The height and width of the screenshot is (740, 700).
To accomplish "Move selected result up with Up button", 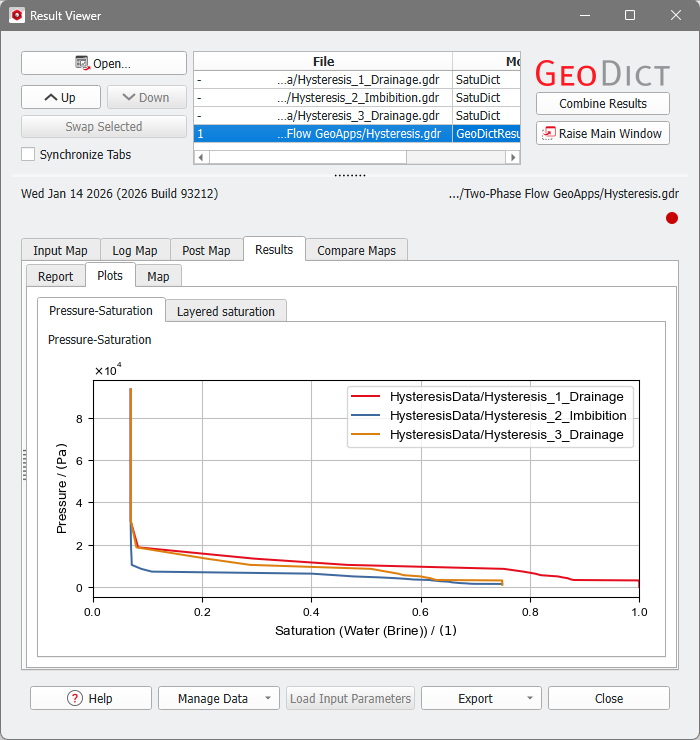I will (61, 97).
